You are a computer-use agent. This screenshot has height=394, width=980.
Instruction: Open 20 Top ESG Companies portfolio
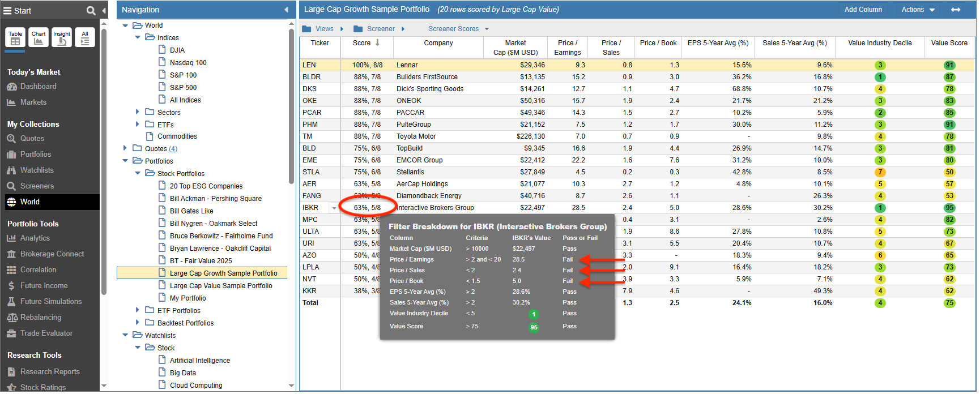click(206, 186)
